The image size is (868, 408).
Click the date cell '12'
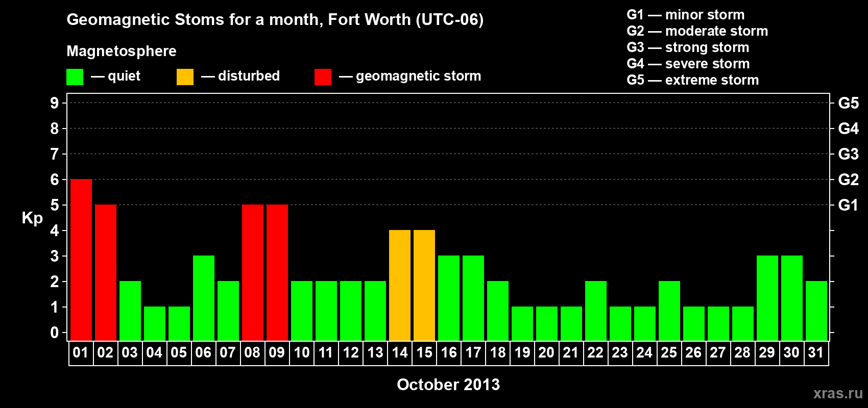tap(351, 353)
